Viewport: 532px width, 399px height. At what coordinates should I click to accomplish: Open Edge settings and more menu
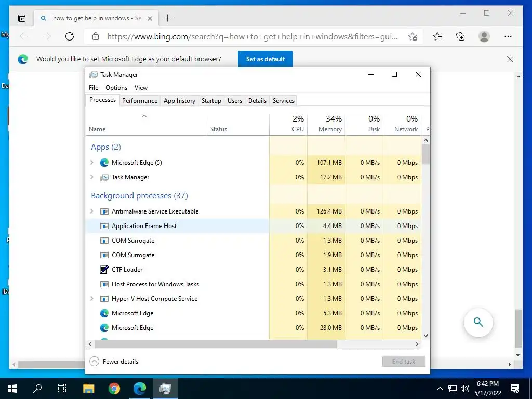508,36
